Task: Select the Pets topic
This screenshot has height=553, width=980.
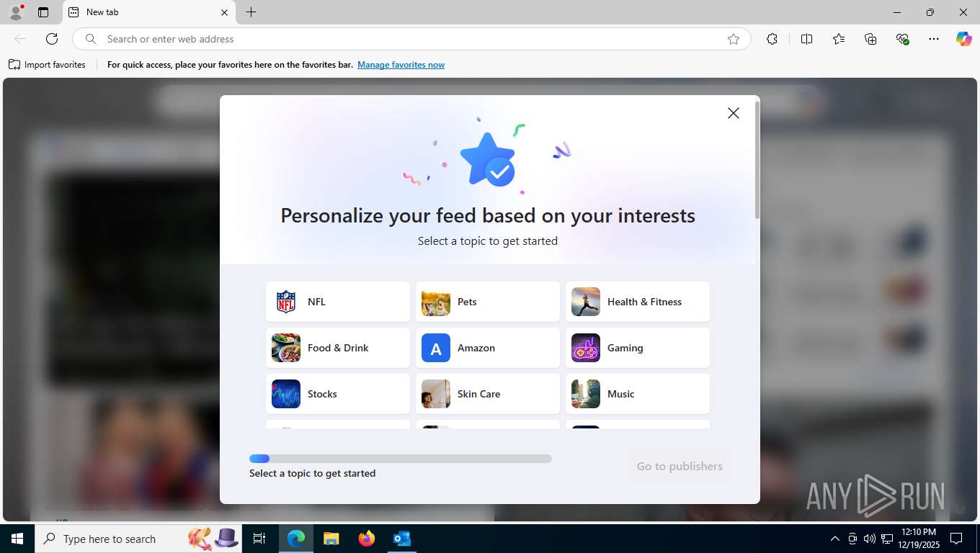Action: (488, 302)
